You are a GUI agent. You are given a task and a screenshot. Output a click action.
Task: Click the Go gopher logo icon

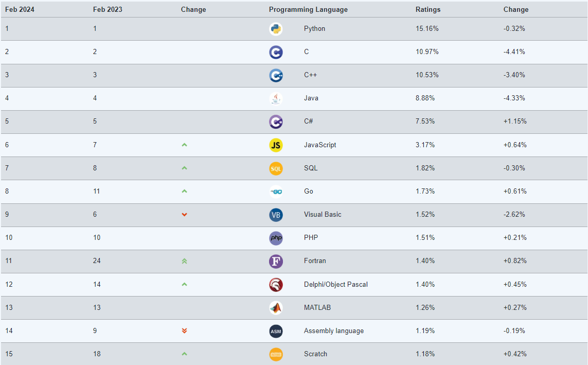[x=276, y=192]
